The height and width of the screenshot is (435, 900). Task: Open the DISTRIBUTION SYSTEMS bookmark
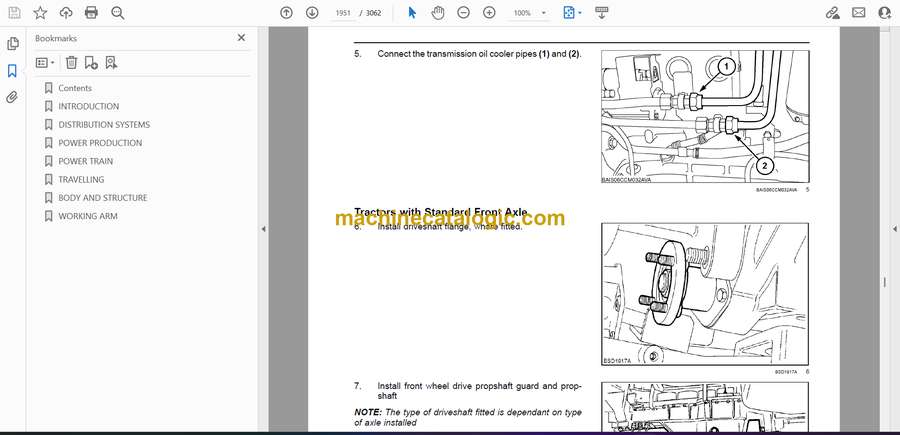tap(104, 125)
